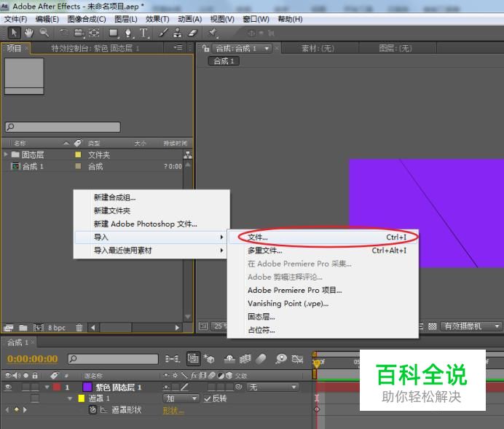Click the trash delete icon in Project panel
The image size is (504, 429).
[79, 328]
